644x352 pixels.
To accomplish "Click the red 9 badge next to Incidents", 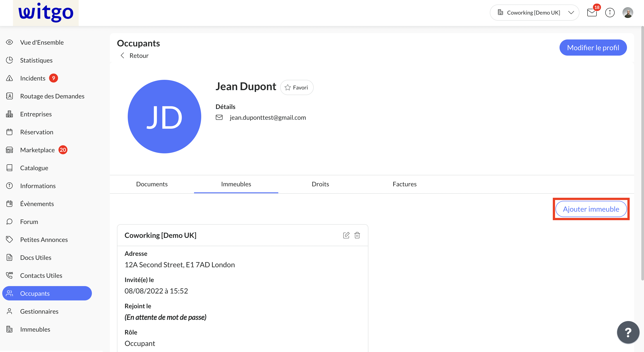I will tap(54, 78).
